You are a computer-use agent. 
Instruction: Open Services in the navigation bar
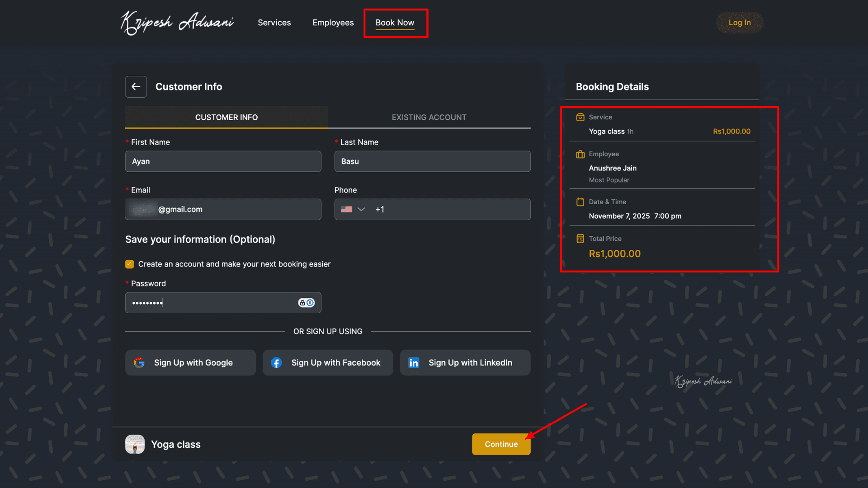[274, 23]
